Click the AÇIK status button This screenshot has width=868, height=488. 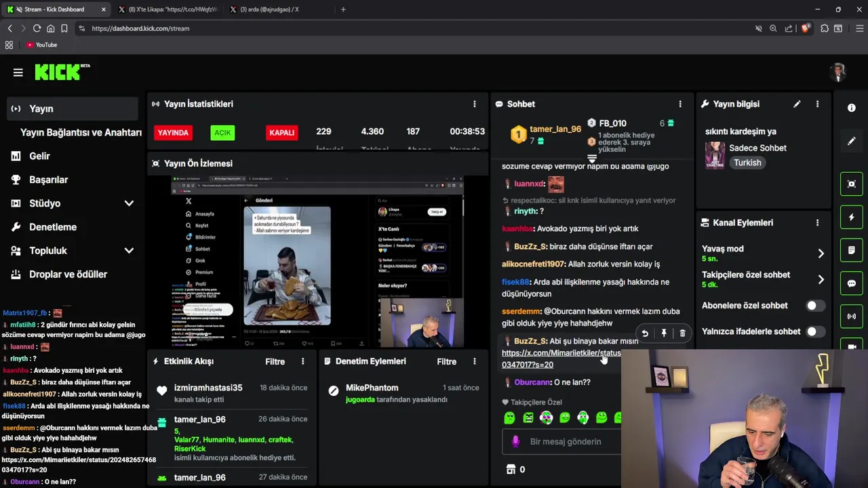click(x=222, y=132)
